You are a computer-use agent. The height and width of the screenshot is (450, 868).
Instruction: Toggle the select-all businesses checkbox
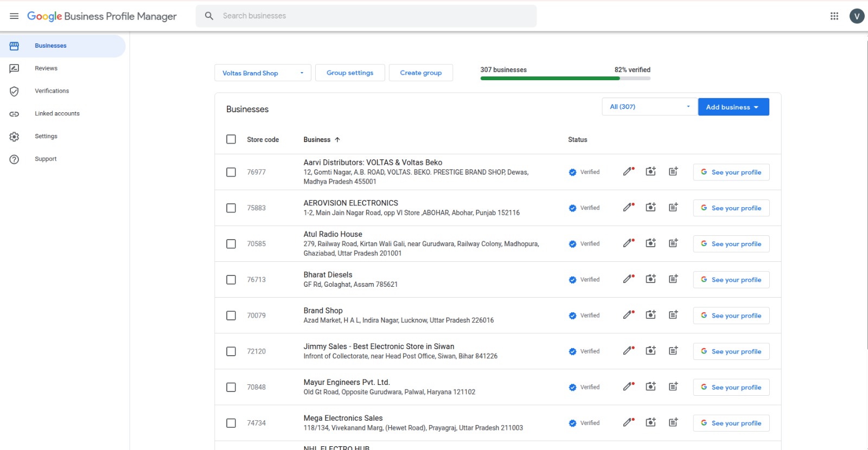point(231,139)
